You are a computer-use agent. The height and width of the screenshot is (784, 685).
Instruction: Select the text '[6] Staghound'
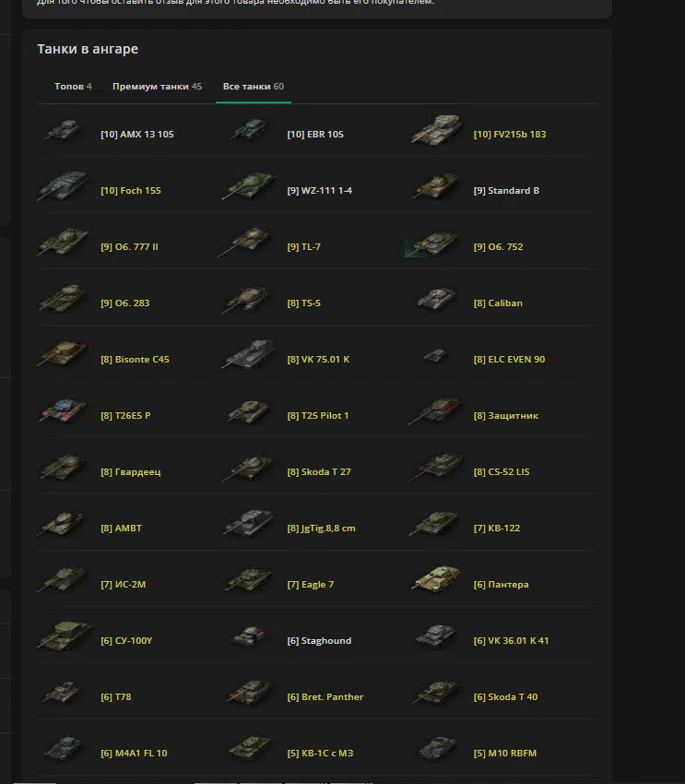point(319,640)
